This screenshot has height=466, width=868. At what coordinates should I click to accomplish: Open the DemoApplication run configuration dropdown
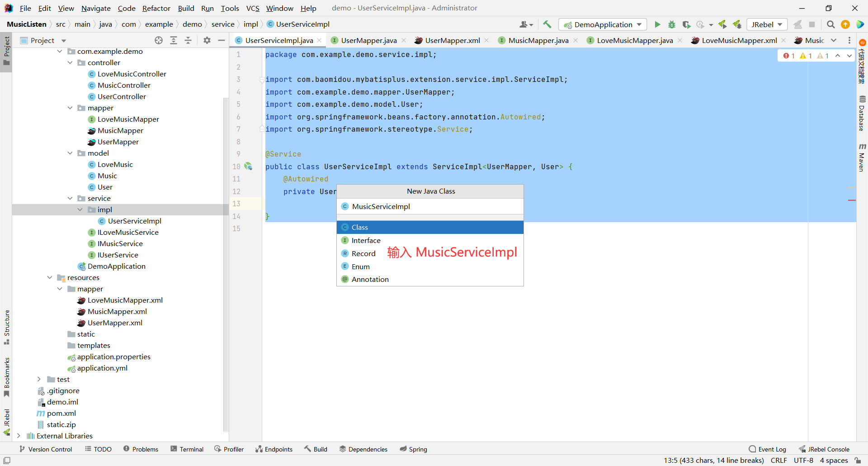603,24
